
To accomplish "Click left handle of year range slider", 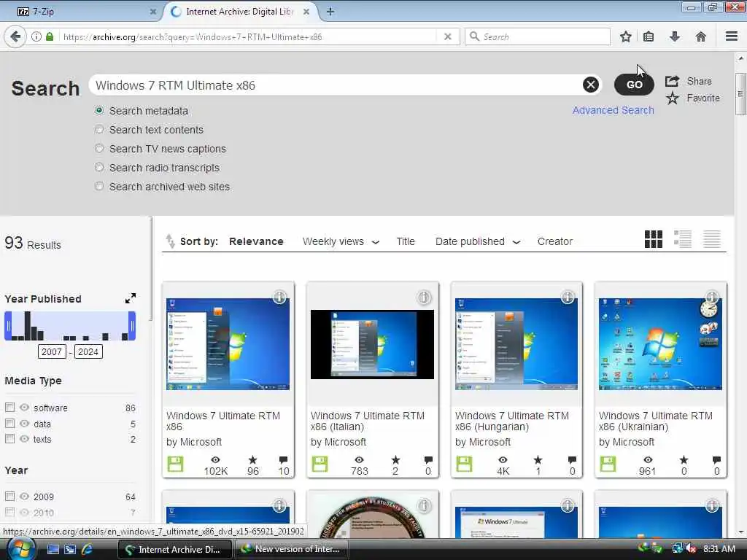I will (7, 326).
